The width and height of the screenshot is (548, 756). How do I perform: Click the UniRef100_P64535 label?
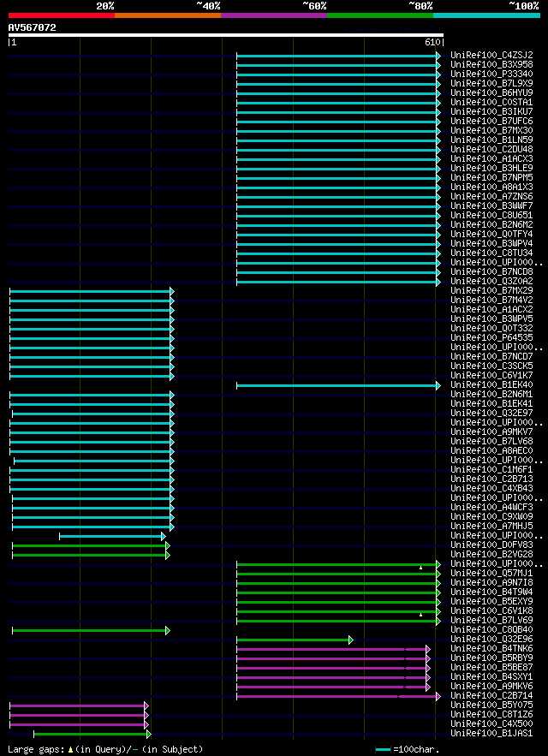491,337
